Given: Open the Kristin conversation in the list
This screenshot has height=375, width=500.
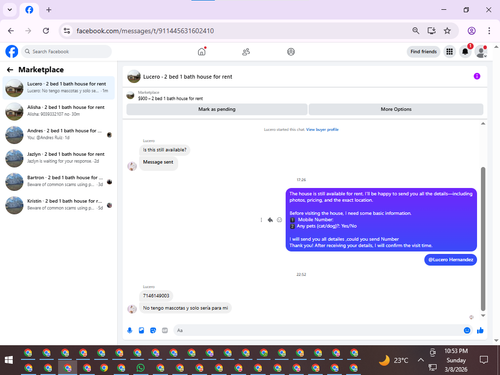Looking at the screenshot, I should tap(59, 205).
